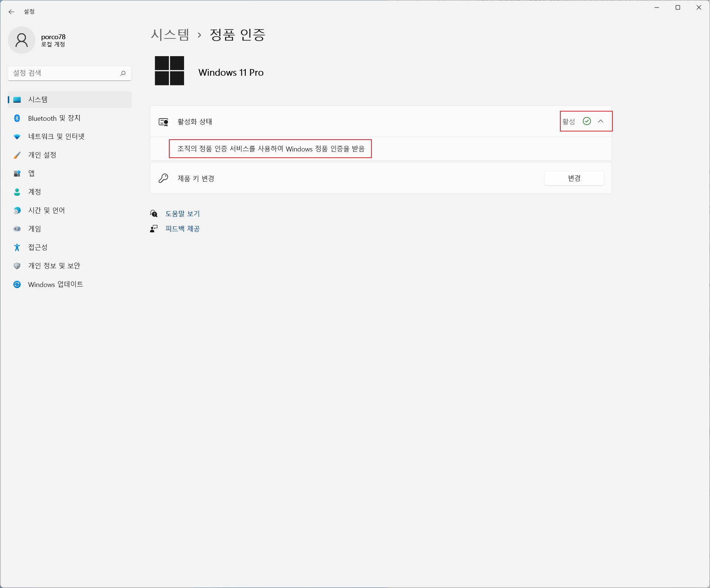Open Windows 업데이트 page
Image resolution: width=710 pixels, height=588 pixels.
point(69,284)
